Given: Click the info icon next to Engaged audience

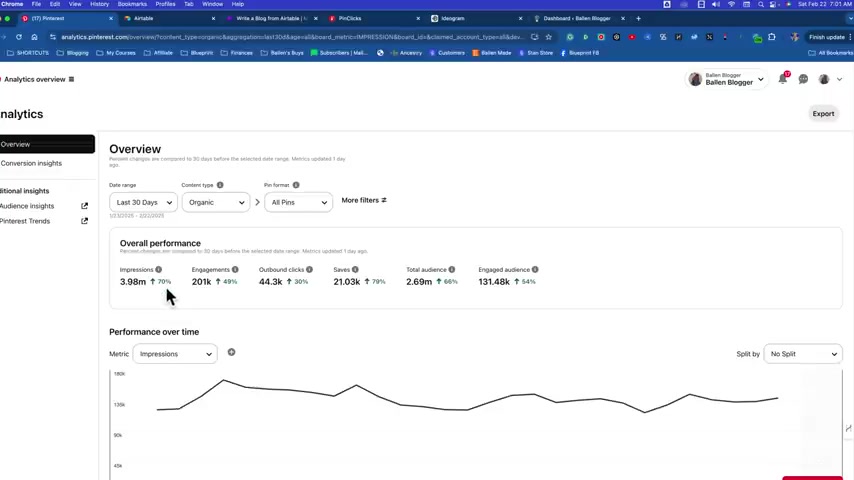Looking at the screenshot, I should (x=535, y=270).
